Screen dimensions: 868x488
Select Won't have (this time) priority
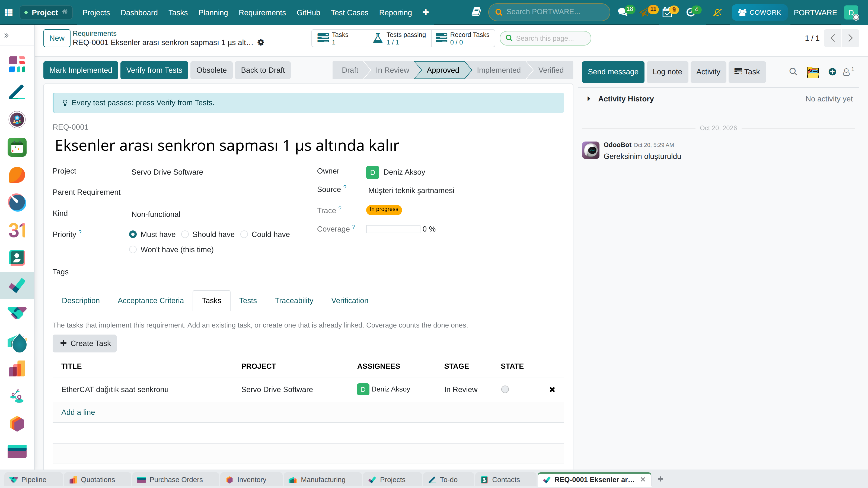[133, 249]
